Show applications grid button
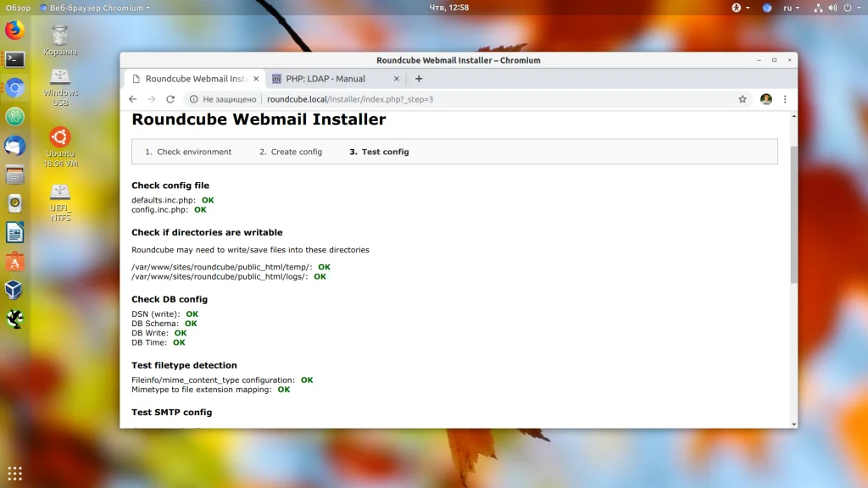The width and height of the screenshot is (868, 488). pos(15,473)
